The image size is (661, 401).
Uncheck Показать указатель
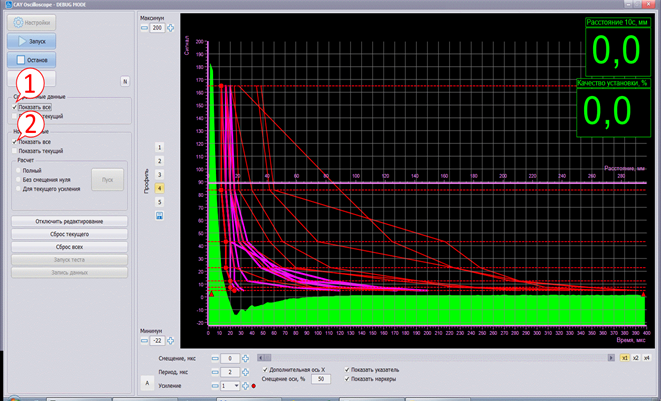tap(348, 370)
